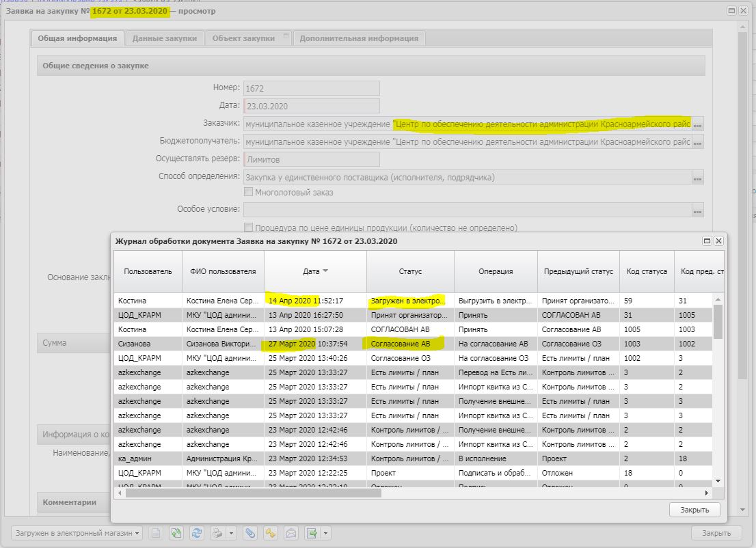Open the Загружен в электронный магазин status dropdown
The image size is (756, 548).
[77, 533]
